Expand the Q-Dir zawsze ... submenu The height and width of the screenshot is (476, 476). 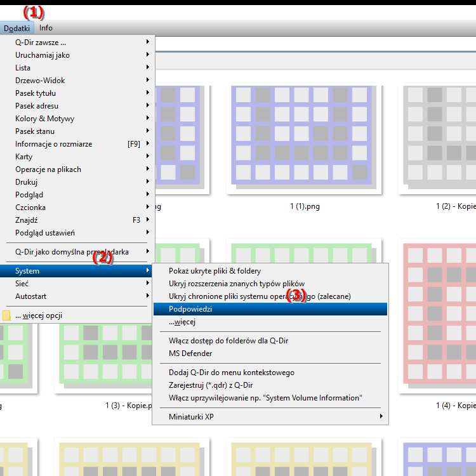pos(77,42)
